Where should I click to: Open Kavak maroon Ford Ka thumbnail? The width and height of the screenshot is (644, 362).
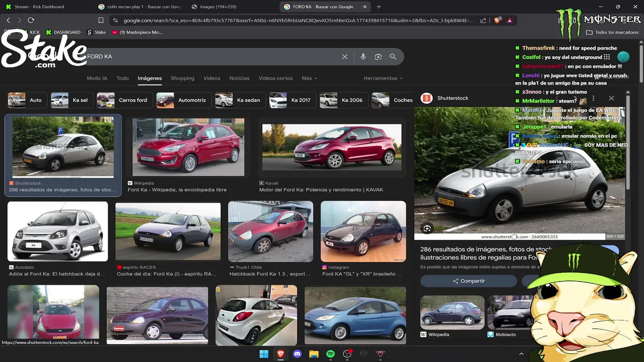pyautogui.click(x=332, y=147)
